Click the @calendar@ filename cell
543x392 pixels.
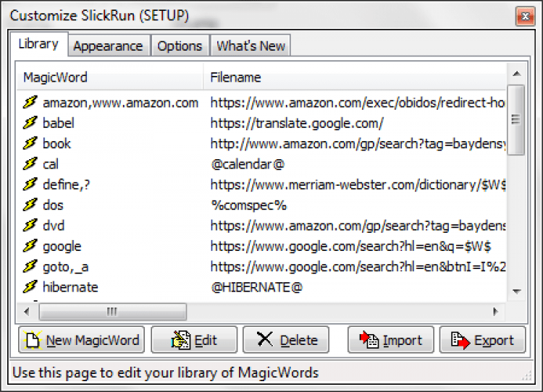pyautogui.click(x=248, y=164)
